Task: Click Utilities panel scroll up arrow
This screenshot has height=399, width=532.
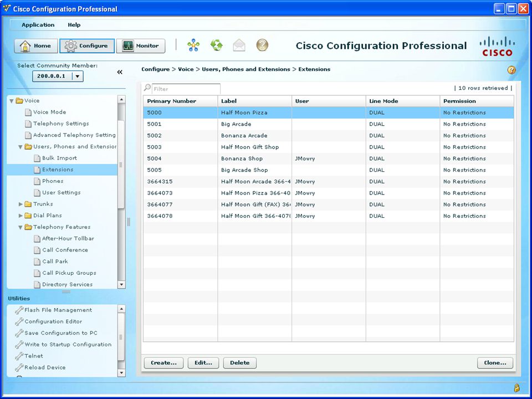Action: [x=121, y=309]
